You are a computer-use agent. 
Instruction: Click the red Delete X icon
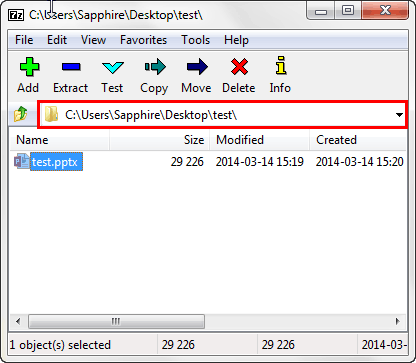(239, 67)
